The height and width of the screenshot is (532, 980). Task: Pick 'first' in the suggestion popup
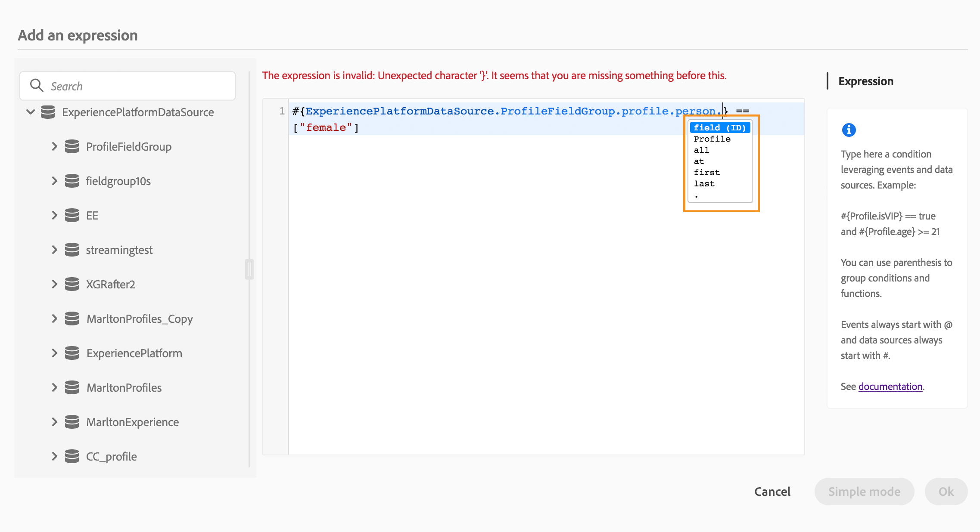pyautogui.click(x=706, y=173)
